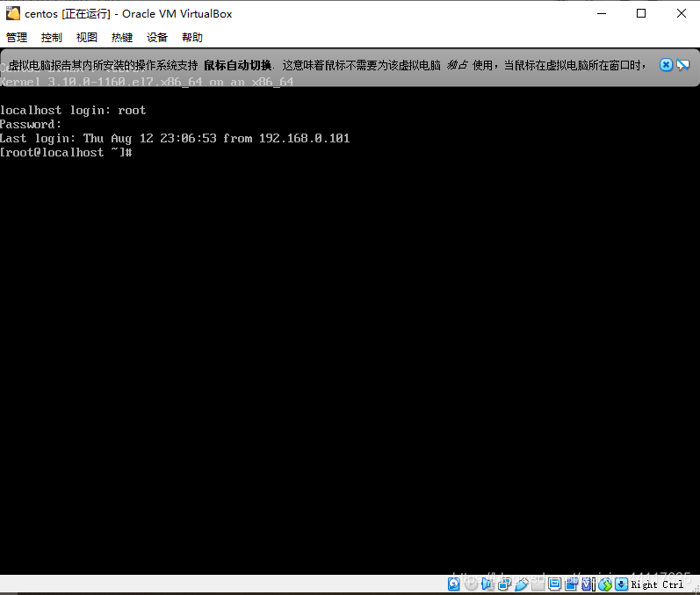Open the 设备 menu

click(x=157, y=38)
